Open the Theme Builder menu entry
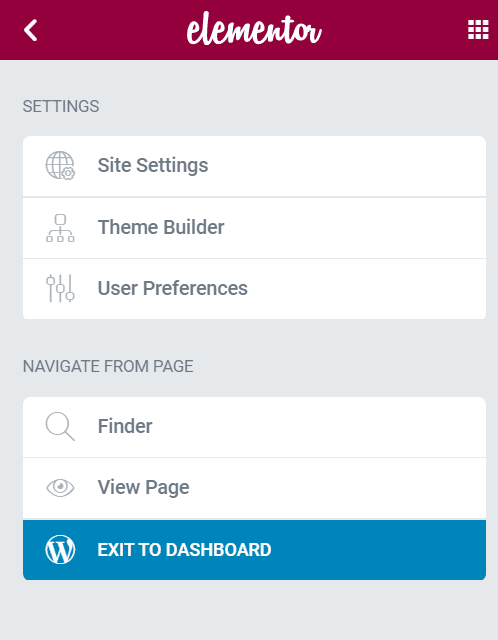The image size is (498, 640). click(x=254, y=228)
